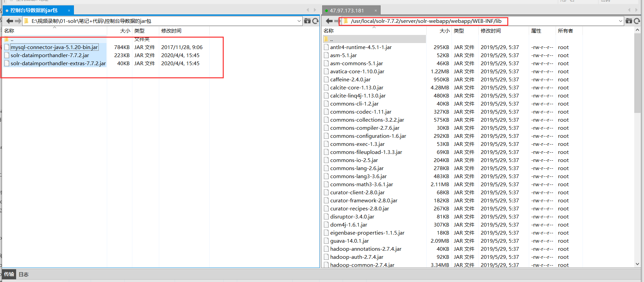Select mysql-connector-java-5.1.20-bin.jar file
This screenshot has width=644, height=282.
click(x=54, y=47)
